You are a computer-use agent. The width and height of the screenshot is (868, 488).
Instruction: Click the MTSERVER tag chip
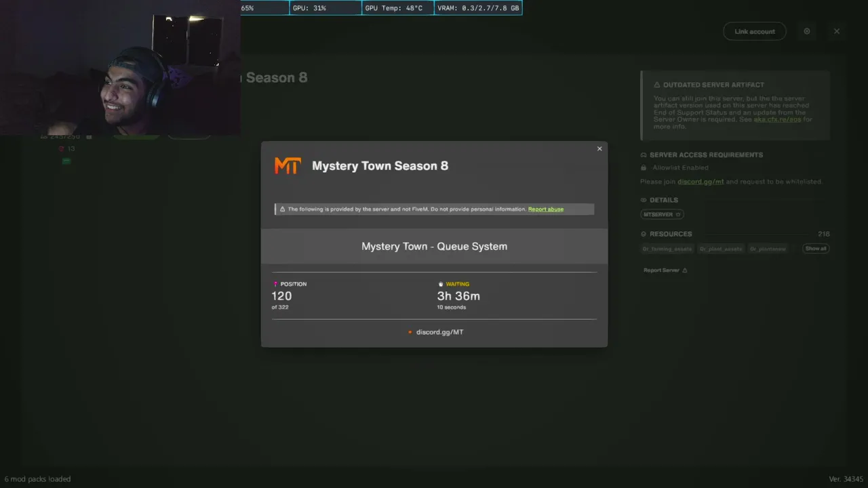(662, 214)
